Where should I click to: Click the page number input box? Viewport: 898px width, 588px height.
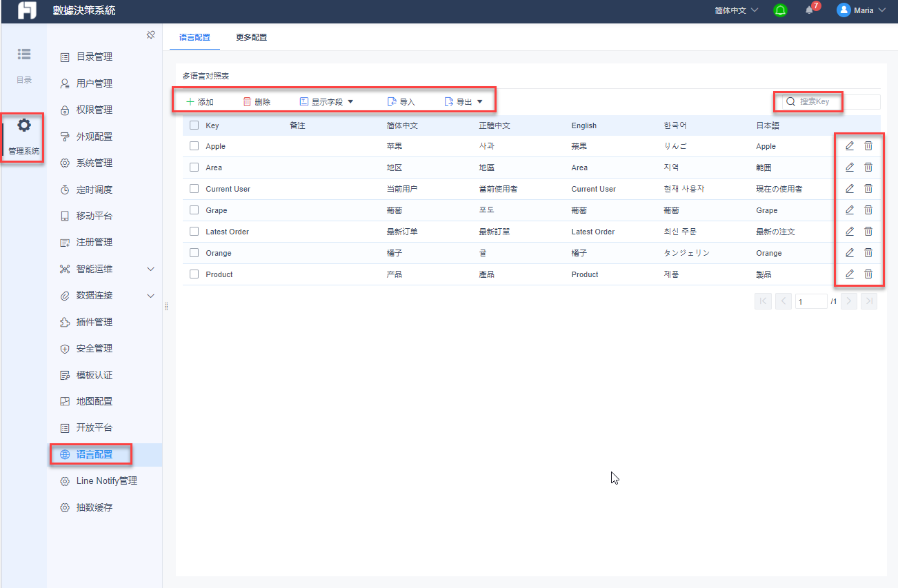click(x=811, y=301)
